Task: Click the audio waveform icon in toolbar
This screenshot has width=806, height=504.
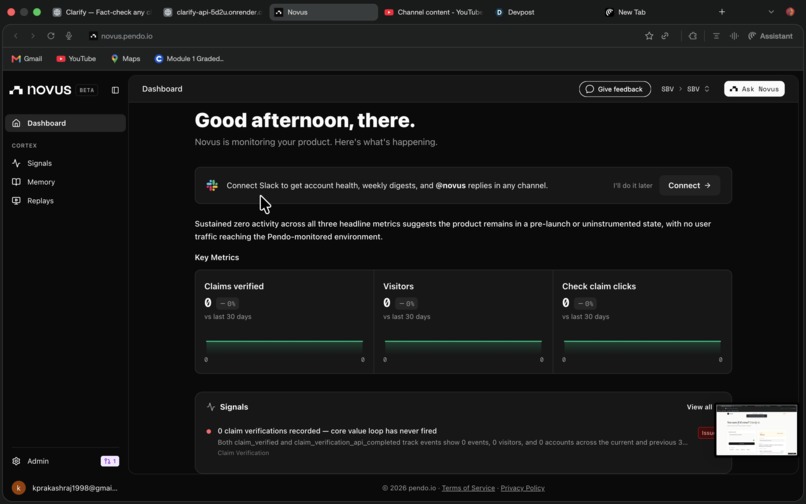Action: [x=734, y=36]
